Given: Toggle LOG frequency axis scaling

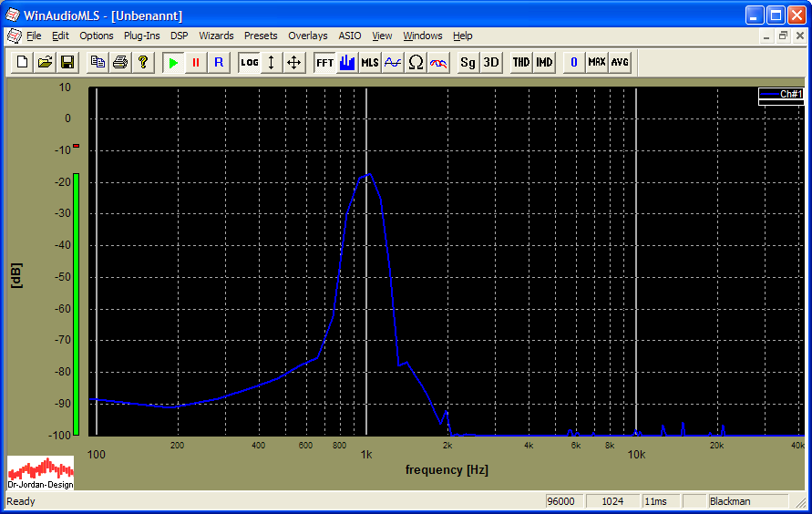Looking at the screenshot, I should pos(249,62).
